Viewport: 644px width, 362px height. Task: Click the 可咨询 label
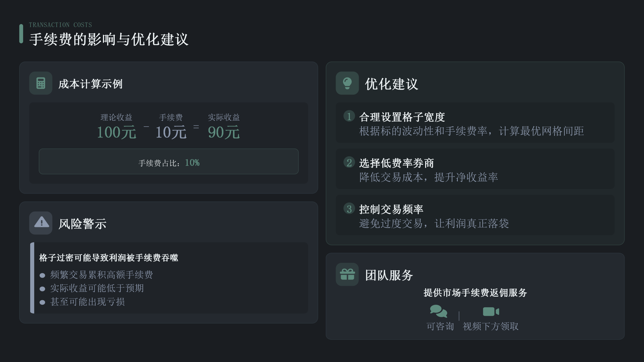click(440, 326)
